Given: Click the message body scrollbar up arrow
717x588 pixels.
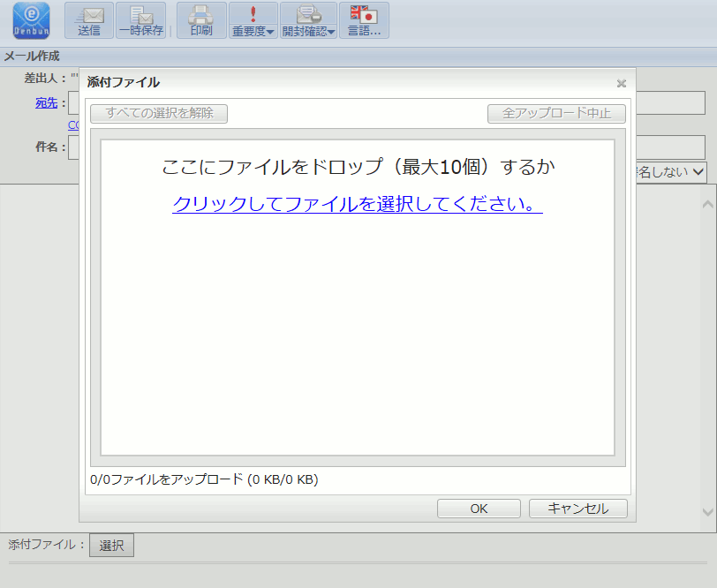Looking at the screenshot, I should coord(707,204).
